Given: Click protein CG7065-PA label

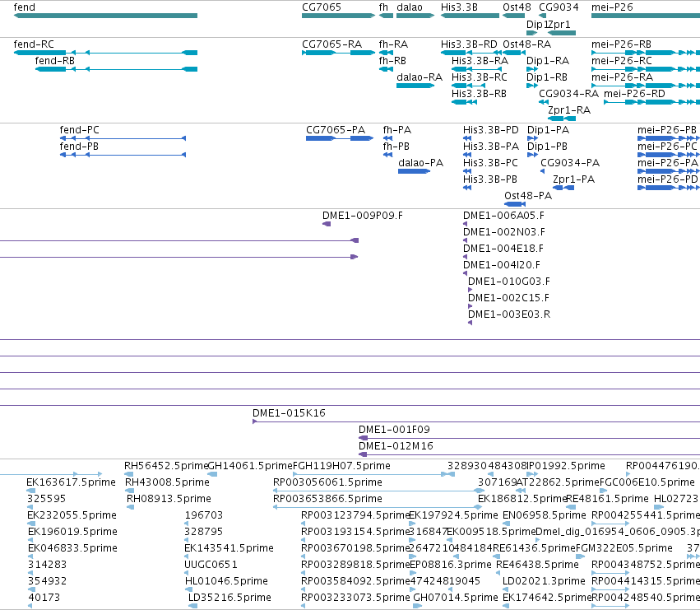Looking at the screenshot, I should (336, 130).
